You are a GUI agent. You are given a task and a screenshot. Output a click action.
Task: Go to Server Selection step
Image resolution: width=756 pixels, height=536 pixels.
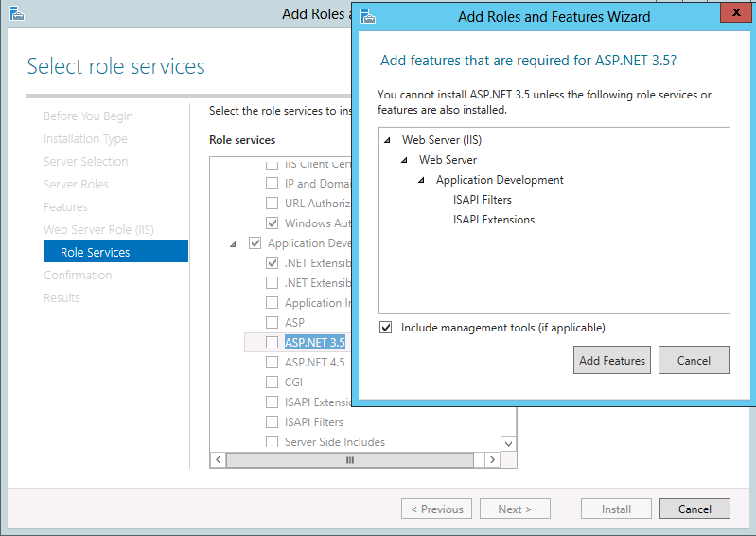86,162
